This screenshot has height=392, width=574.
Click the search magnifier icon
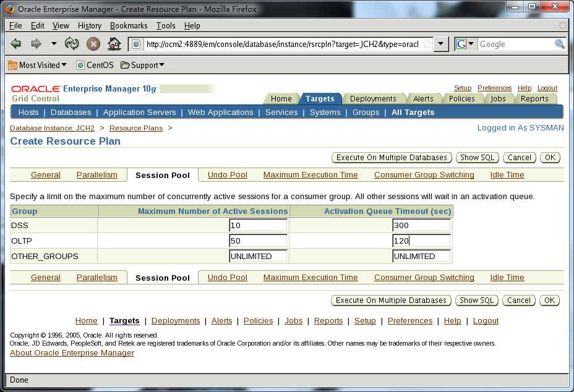(x=559, y=44)
